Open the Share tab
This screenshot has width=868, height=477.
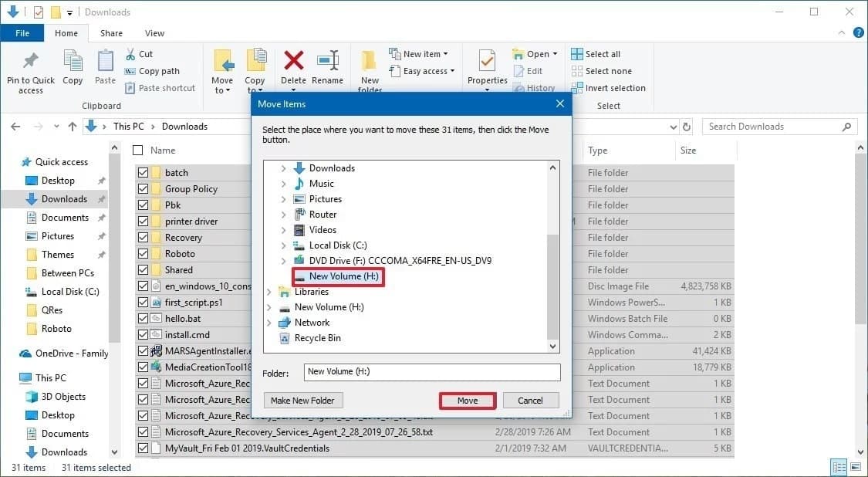click(111, 33)
